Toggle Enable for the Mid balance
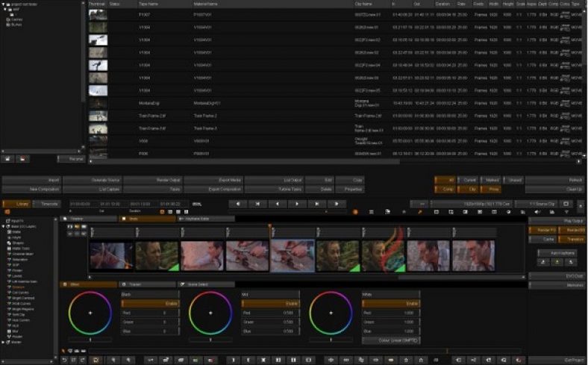The width and height of the screenshot is (588, 365). pos(270,303)
